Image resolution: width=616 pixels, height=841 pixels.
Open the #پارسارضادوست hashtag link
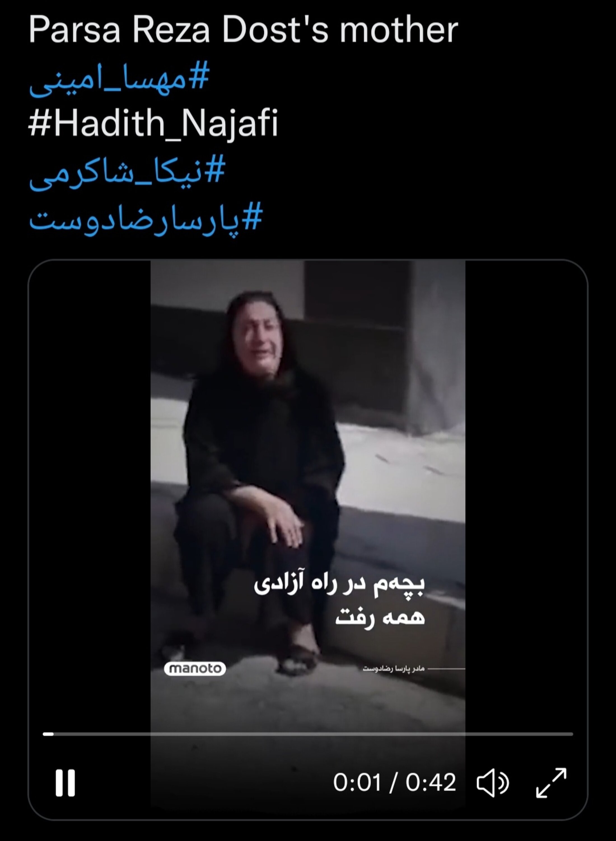(x=146, y=220)
